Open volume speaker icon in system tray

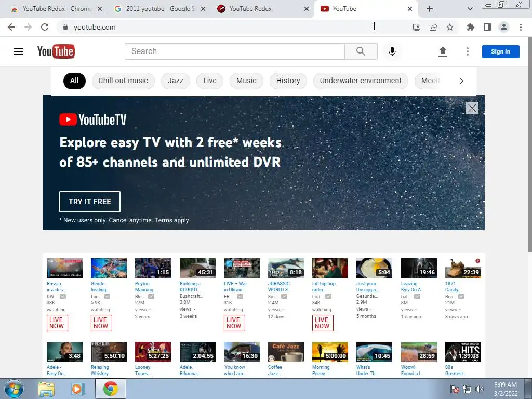click(480, 390)
